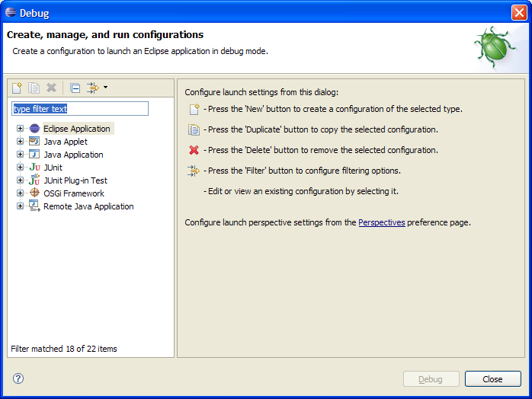Open help with the question mark icon
Image resolution: width=532 pixels, height=399 pixels.
pyautogui.click(x=18, y=378)
